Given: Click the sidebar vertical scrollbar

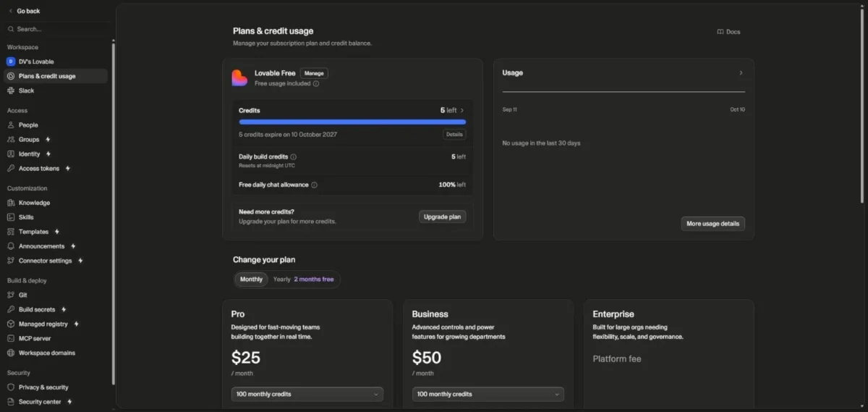Looking at the screenshot, I should coord(113,214).
